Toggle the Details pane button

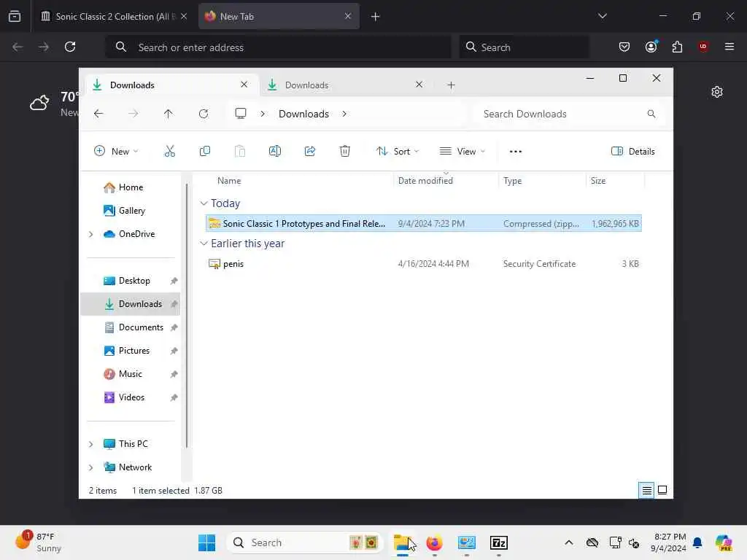tap(632, 152)
